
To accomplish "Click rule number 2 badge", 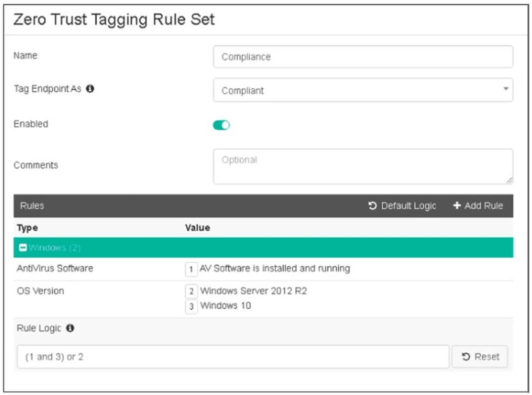I will [x=191, y=291].
